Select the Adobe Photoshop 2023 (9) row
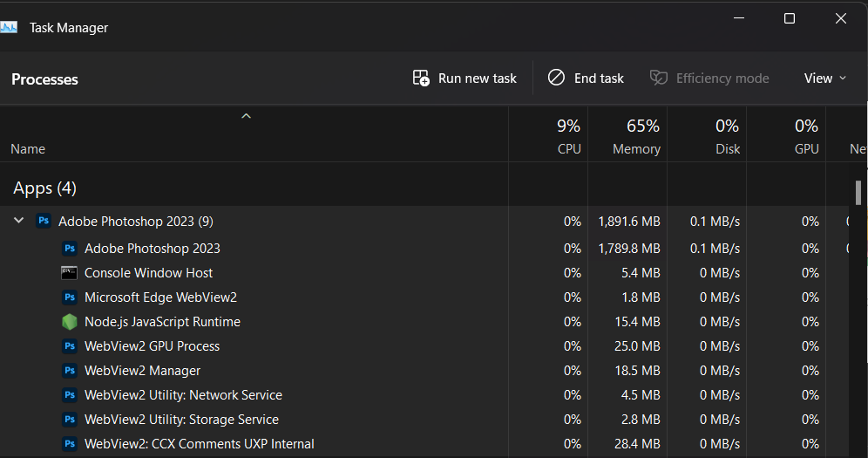 (x=424, y=221)
